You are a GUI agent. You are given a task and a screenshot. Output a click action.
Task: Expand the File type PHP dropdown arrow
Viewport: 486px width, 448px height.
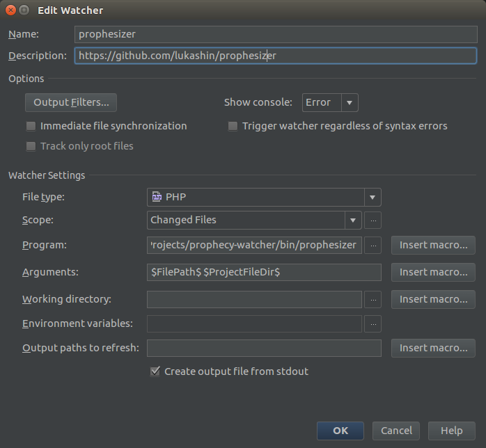tap(373, 198)
